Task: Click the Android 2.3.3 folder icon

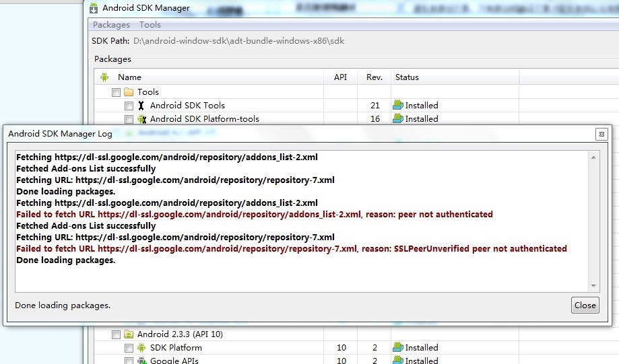Action: [x=129, y=334]
